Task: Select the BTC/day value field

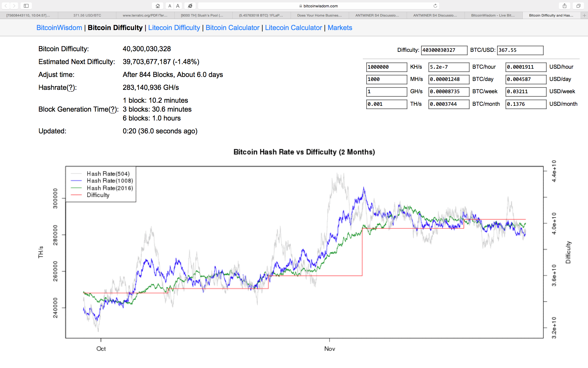Action: coord(449,79)
